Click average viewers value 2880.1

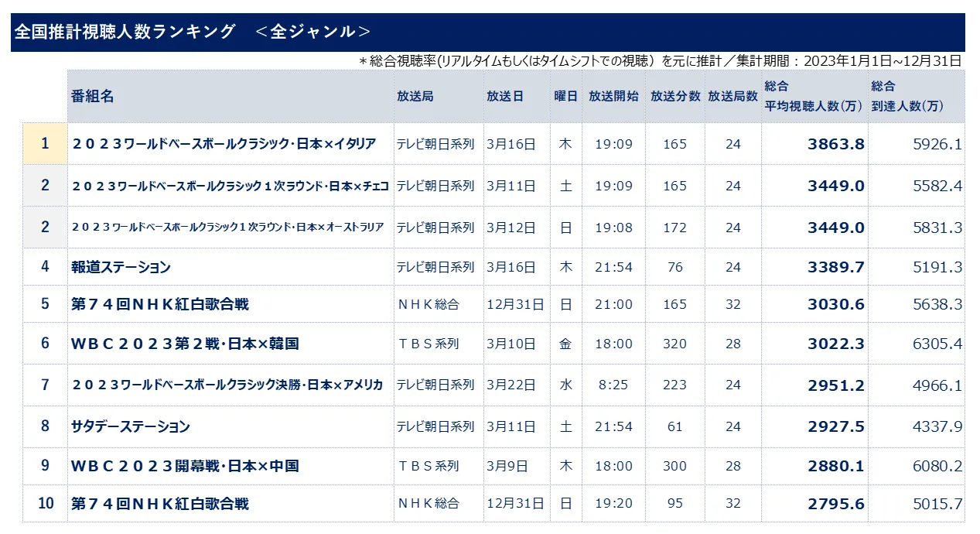tap(836, 466)
